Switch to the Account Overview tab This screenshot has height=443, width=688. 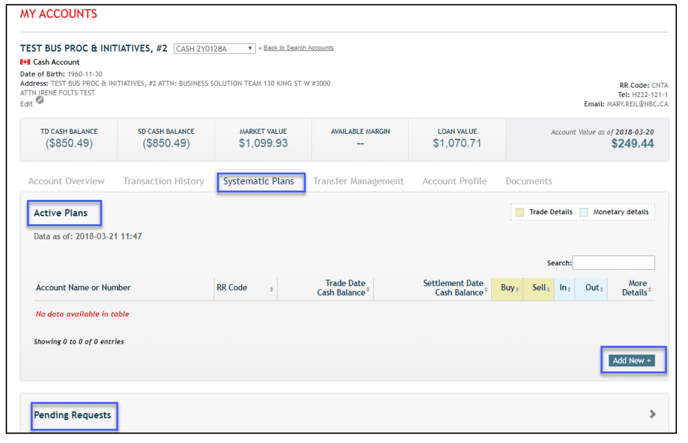(66, 181)
